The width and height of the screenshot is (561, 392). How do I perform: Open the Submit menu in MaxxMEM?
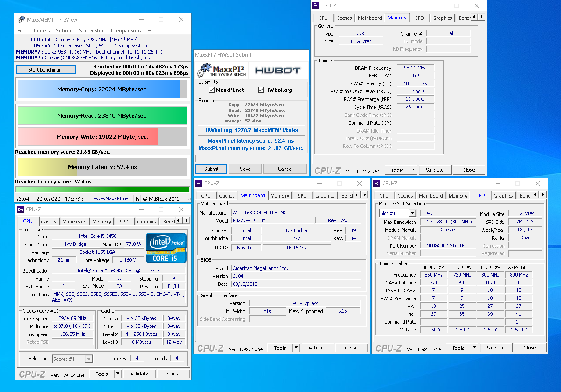(64, 31)
